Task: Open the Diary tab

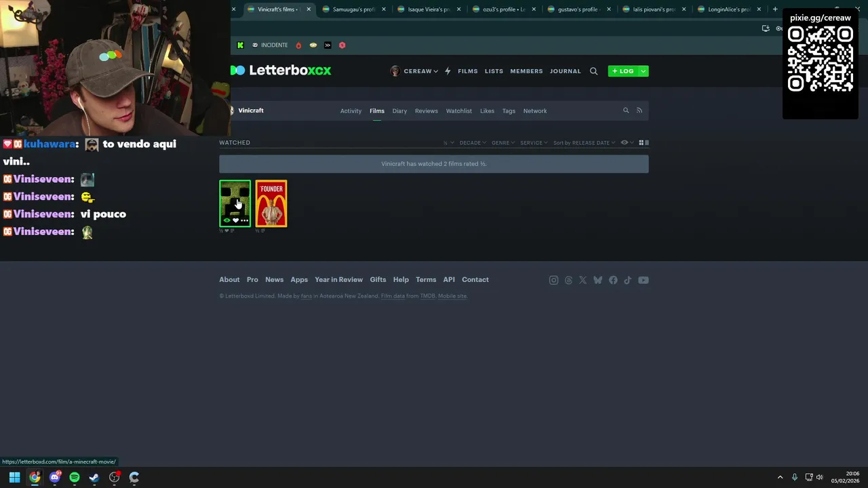Action: 399,111
